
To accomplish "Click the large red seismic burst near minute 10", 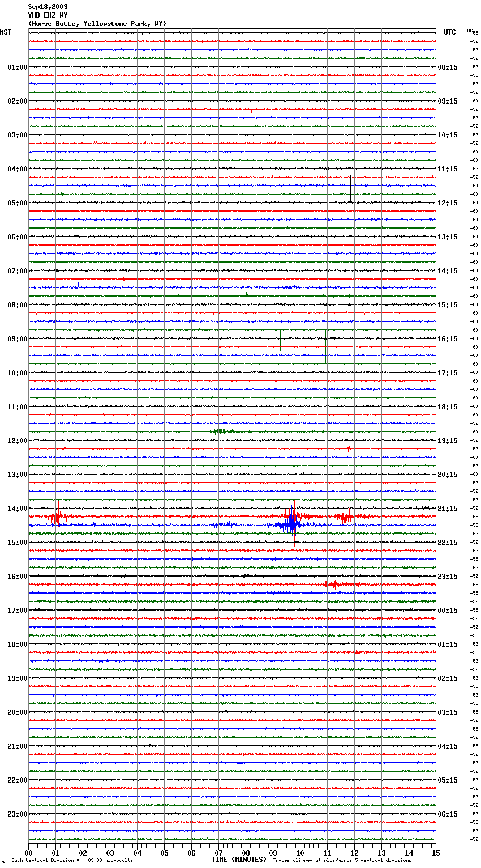I will click(293, 517).
